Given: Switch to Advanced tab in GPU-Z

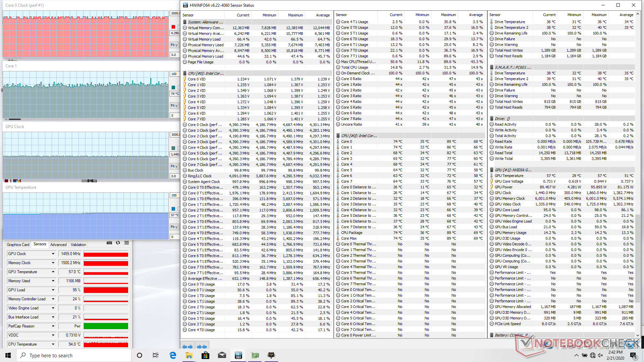Looking at the screenshot, I should tap(58, 245).
